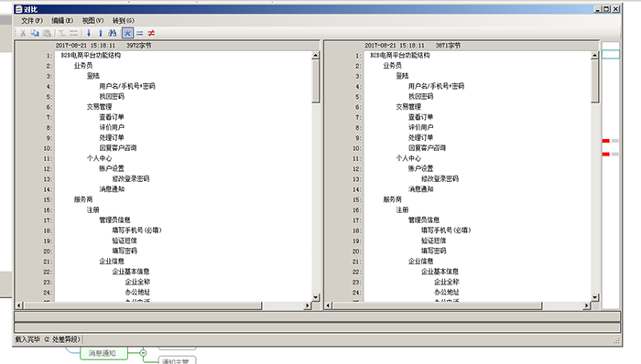Open the 编辑(E) menu

click(x=62, y=20)
